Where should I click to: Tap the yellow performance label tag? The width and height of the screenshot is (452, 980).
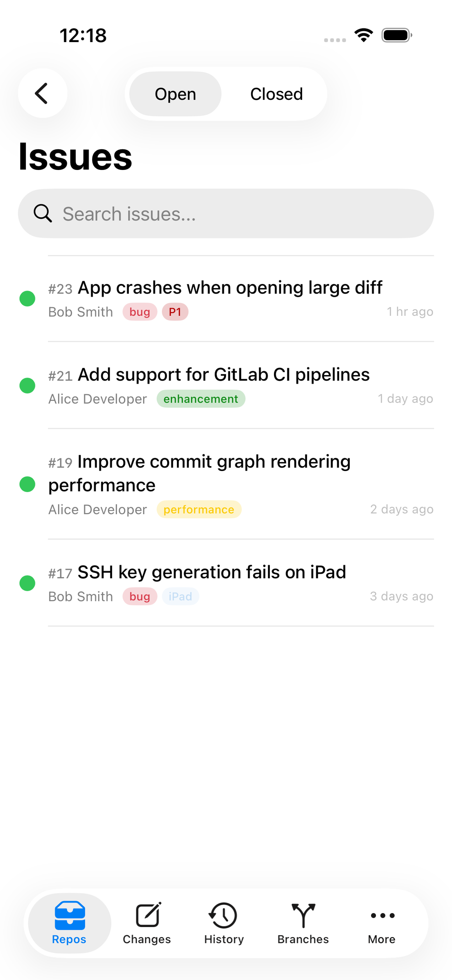(x=199, y=509)
